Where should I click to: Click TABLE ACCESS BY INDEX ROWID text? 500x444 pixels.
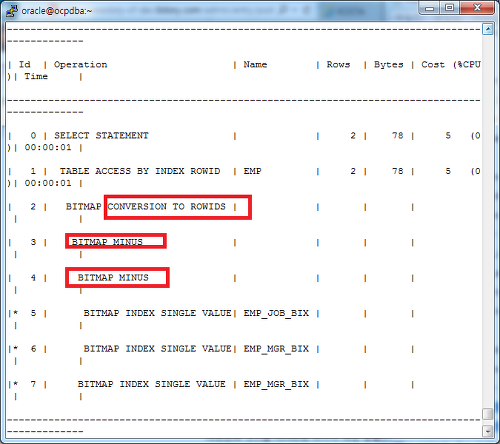(140, 171)
